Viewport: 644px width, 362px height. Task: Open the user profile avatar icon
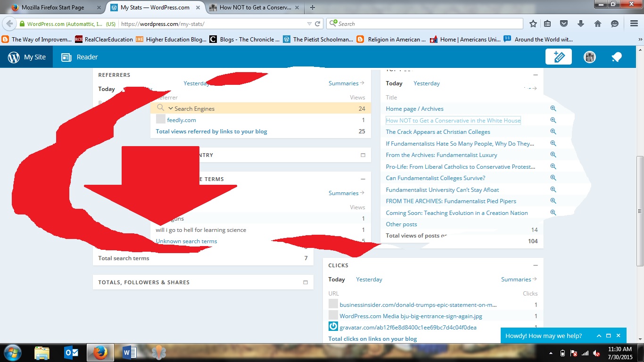589,57
